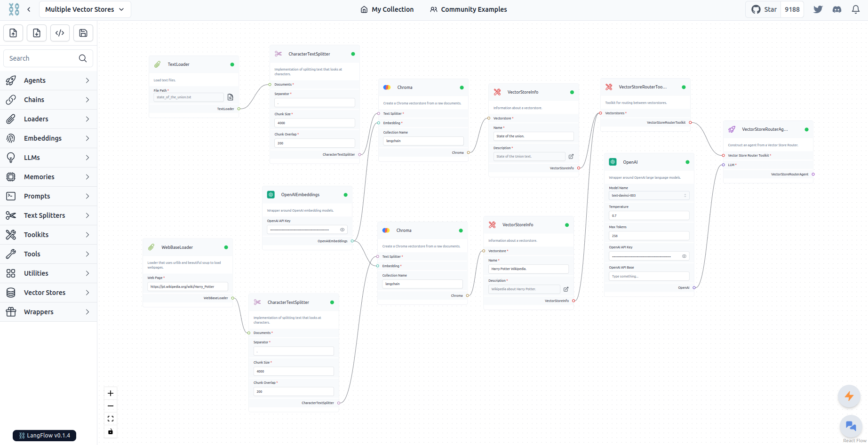Open the Multiple Vector Stores dropdown
The image size is (868, 445).
[85, 9]
